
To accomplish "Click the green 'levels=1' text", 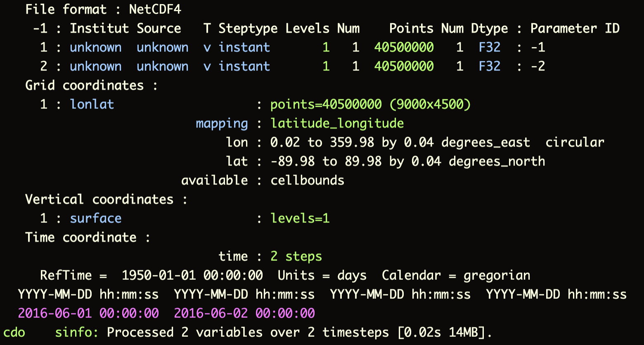I will click(300, 218).
